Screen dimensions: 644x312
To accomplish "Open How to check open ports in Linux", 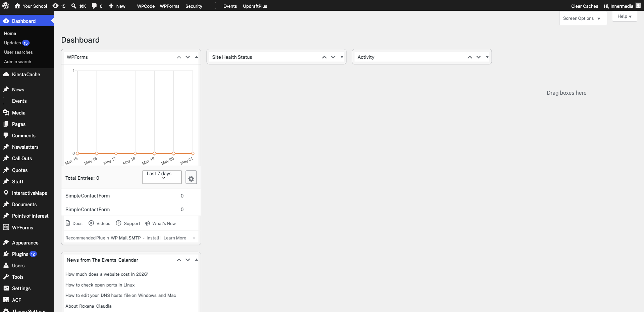I will [x=100, y=285].
